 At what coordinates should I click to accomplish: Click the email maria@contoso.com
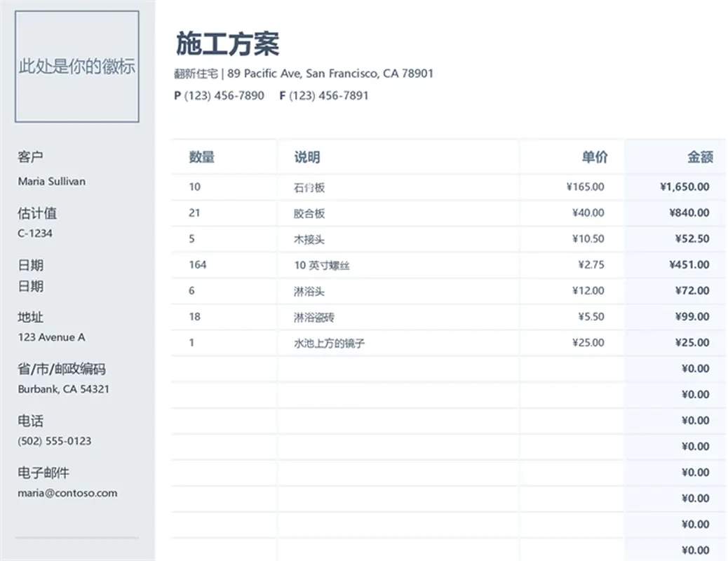(67, 492)
